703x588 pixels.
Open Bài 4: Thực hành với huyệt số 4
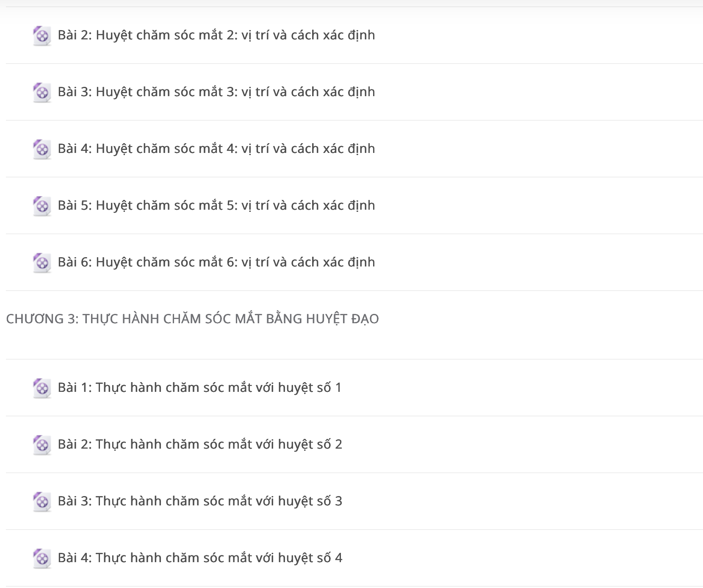(x=200, y=558)
